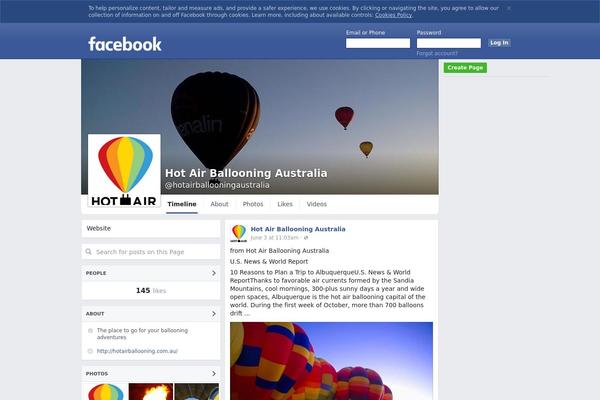Click the about description info icon
Viewport: 600px width, 400px height.
click(90, 331)
